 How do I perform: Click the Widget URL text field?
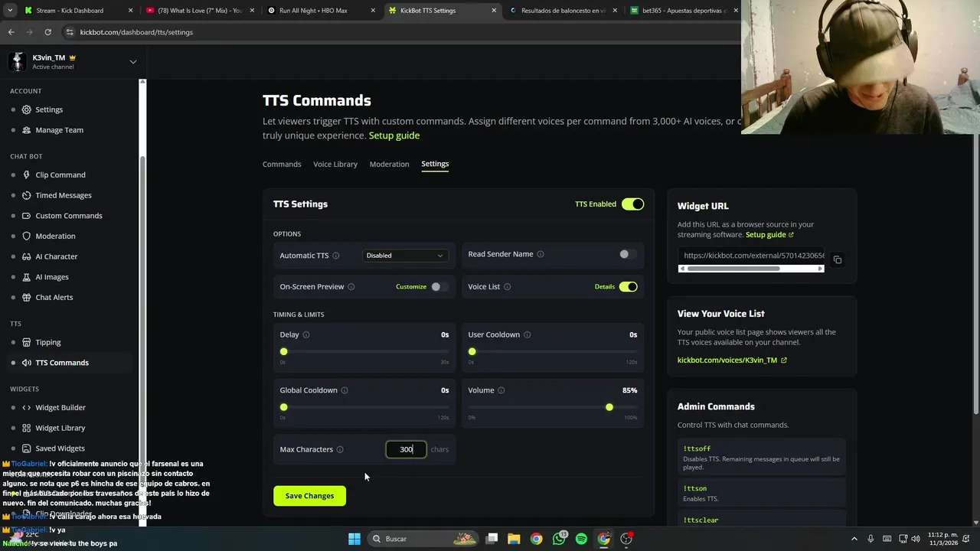tap(751, 256)
